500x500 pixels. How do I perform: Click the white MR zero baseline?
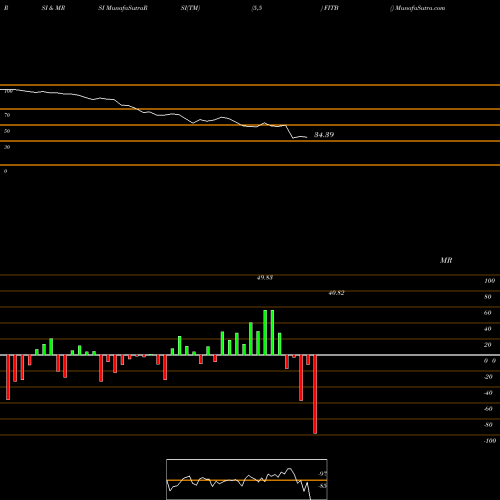click(x=250, y=355)
